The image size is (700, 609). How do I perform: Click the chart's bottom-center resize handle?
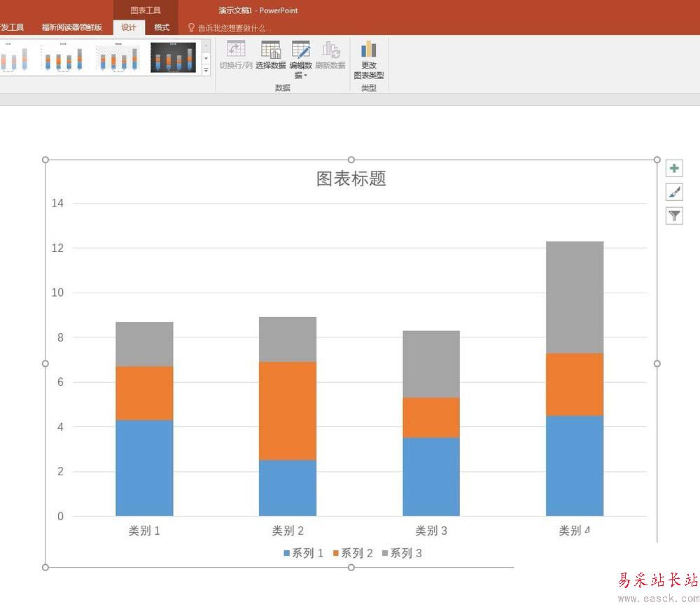coord(351,568)
